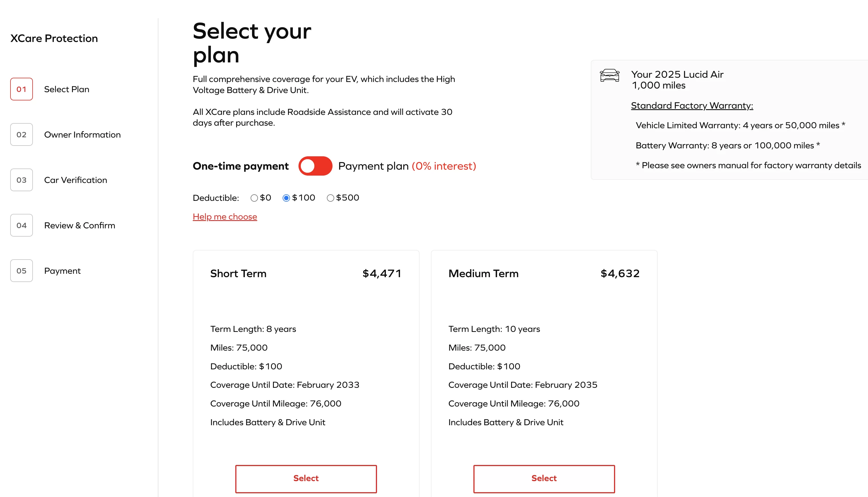The image size is (868, 497).
Task: Select the $500 deductible radio button
Action: 330,198
